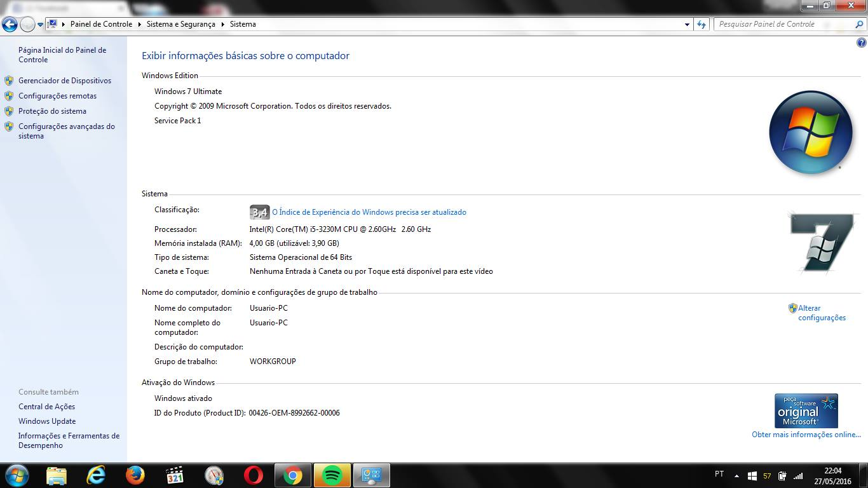Screen dimensions: 868x488
Task: Launch Firefox from taskbar
Action: point(135,475)
